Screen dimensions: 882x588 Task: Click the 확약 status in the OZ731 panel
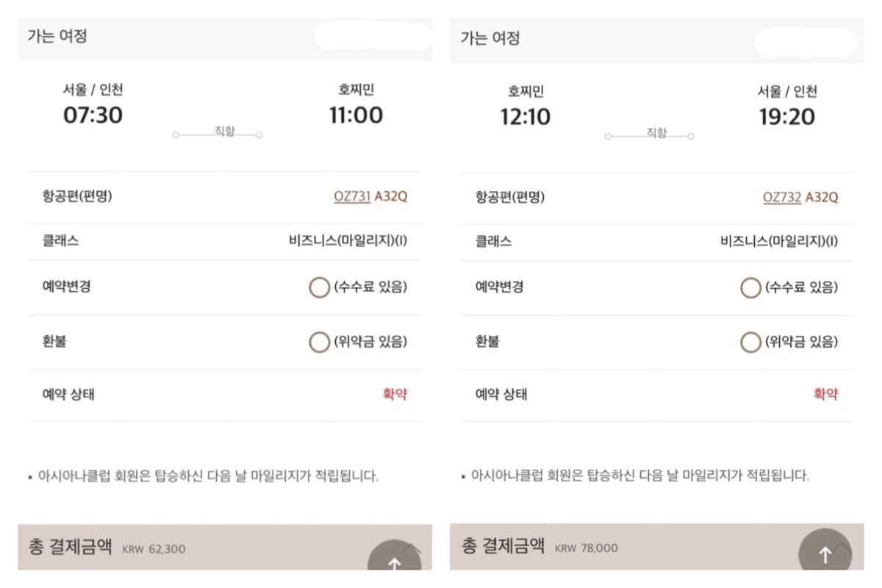click(395, 395)
